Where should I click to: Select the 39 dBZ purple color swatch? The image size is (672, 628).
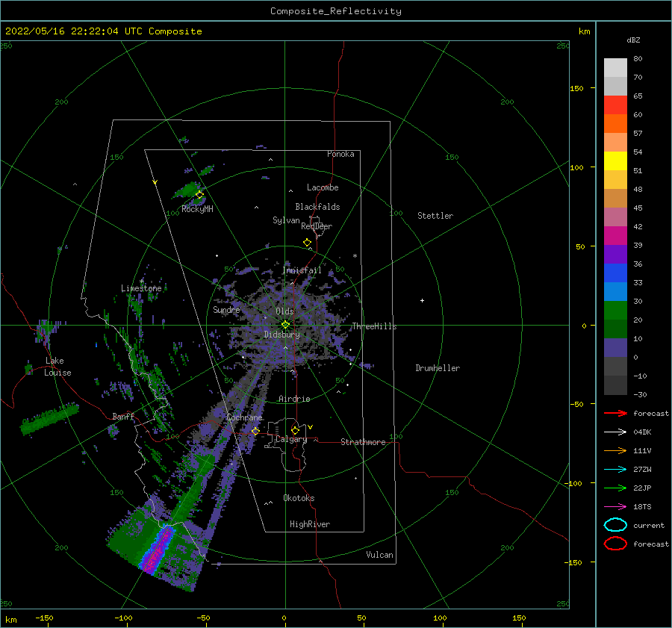[615, 254]
